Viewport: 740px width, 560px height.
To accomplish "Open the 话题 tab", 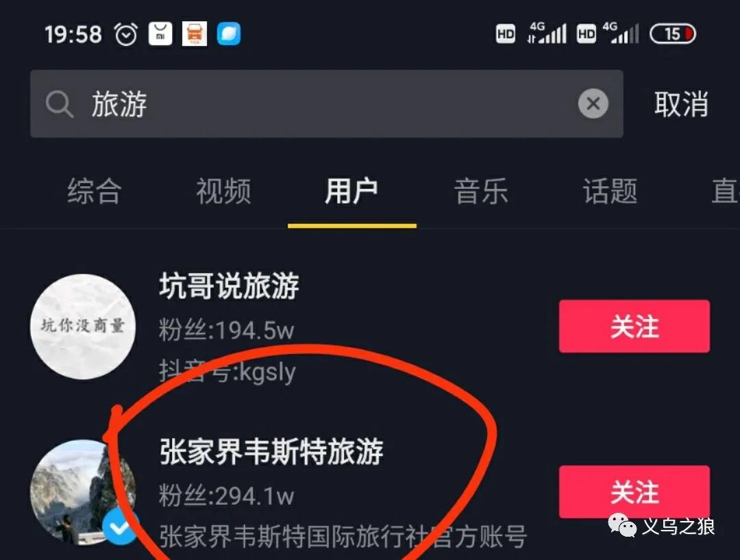I will pyautogui.click(x=610, y=191).
